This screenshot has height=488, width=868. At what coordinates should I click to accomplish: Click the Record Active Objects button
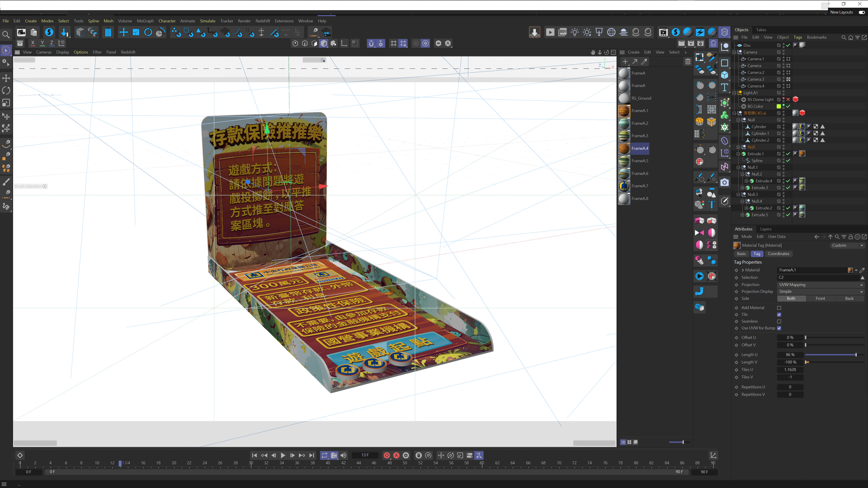pos(387,455)
